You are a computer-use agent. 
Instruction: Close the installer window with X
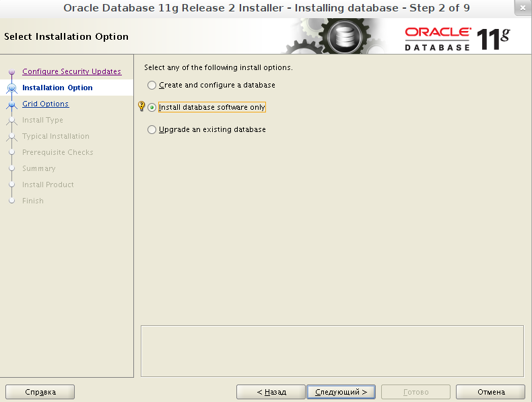[x=523, y=8]
